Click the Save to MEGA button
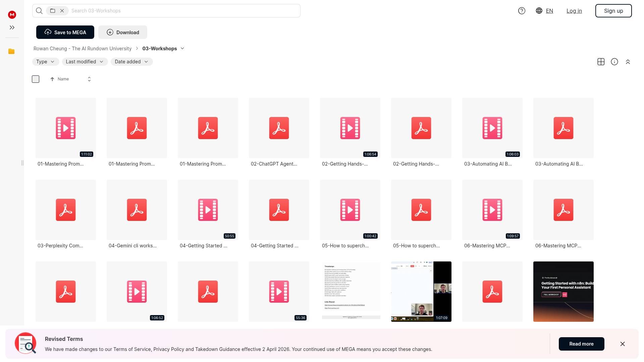The width and height of the screenshot is (644, 362). pos(65,32)
